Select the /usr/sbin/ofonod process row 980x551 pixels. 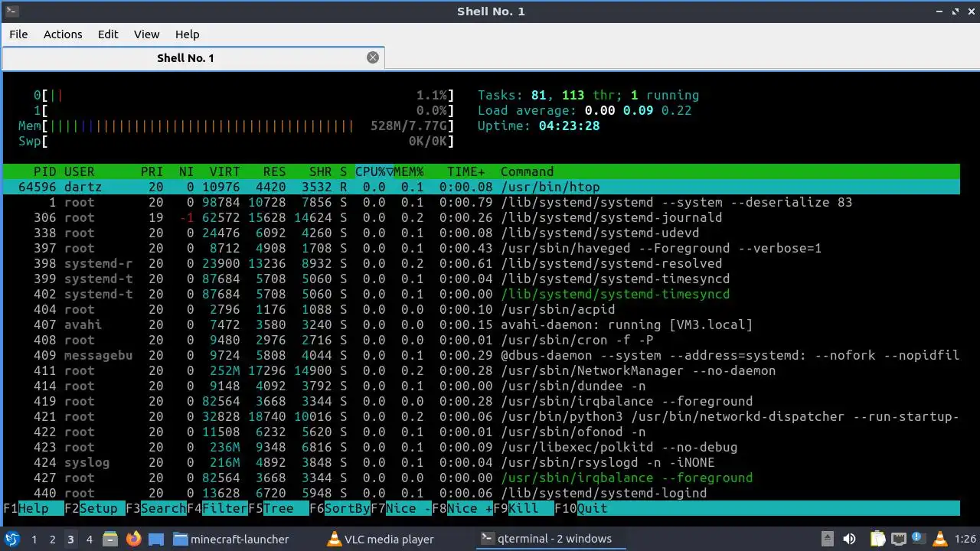click(481, 432)
